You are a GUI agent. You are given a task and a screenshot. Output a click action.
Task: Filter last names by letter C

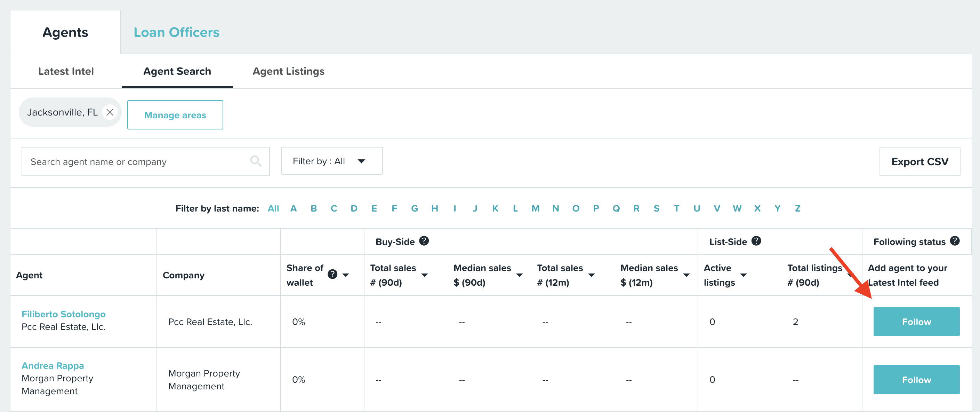[334, 208]
